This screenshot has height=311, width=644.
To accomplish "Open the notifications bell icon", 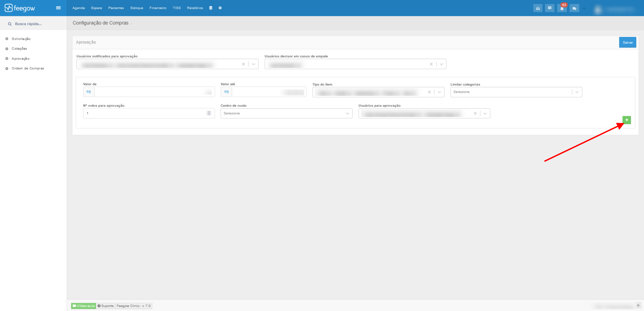I will click(x=562, y=8).
